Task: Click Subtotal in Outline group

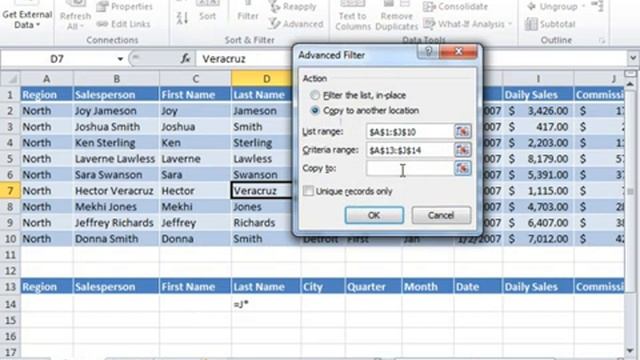Action: (550, 24)
